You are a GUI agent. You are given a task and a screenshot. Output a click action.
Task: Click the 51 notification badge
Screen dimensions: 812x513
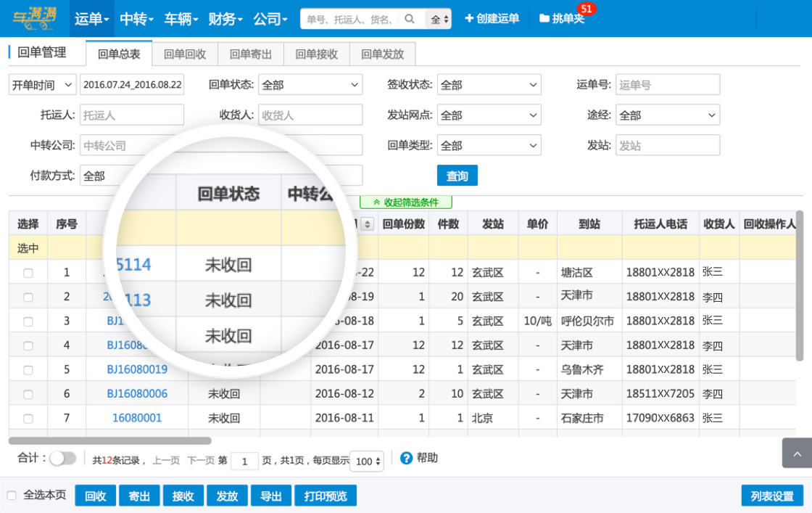point(586,9)
